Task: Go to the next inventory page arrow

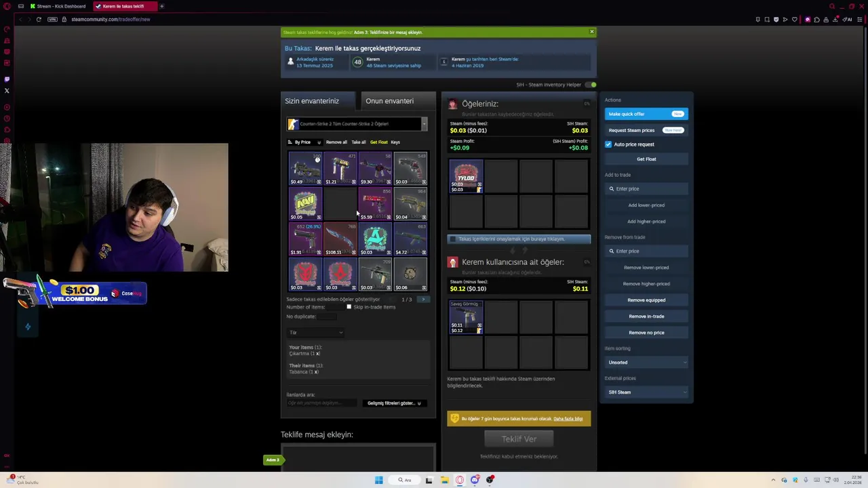Action: click(x=423, y=299)
